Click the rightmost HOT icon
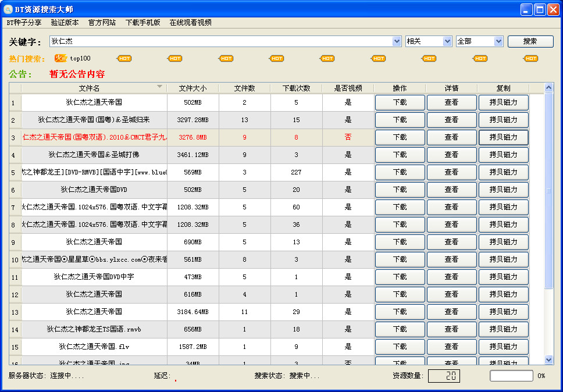 click(x=530, y=58)
